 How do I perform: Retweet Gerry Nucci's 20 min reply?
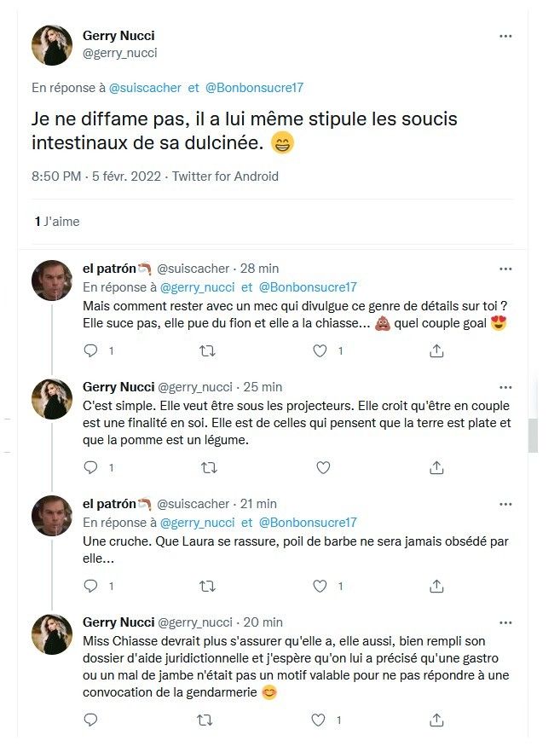(206, 720)
